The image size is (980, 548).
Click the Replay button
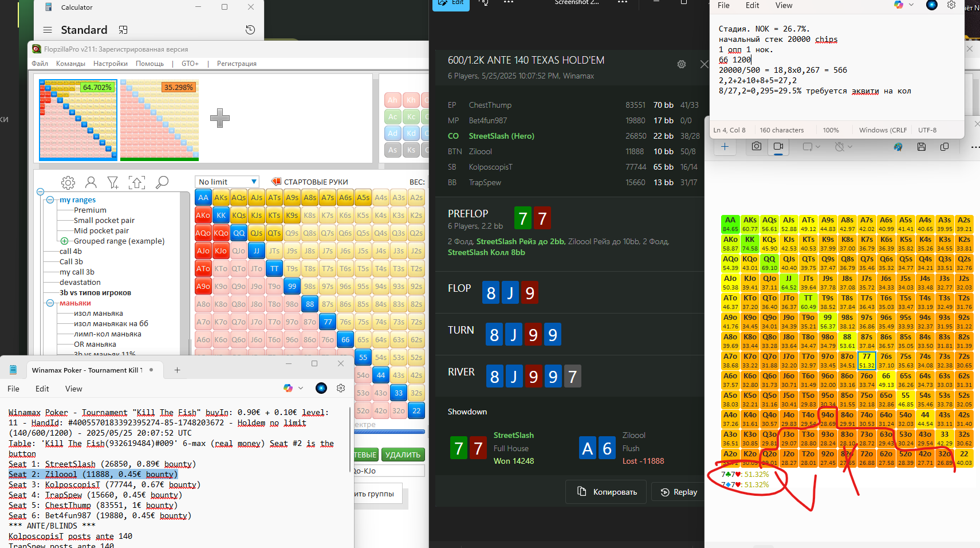(679, 492)
